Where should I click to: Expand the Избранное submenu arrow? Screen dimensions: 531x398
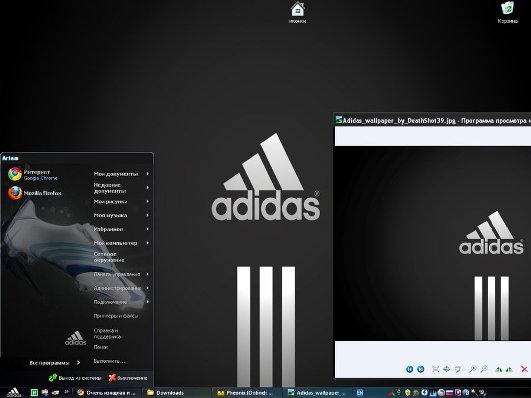148,229
